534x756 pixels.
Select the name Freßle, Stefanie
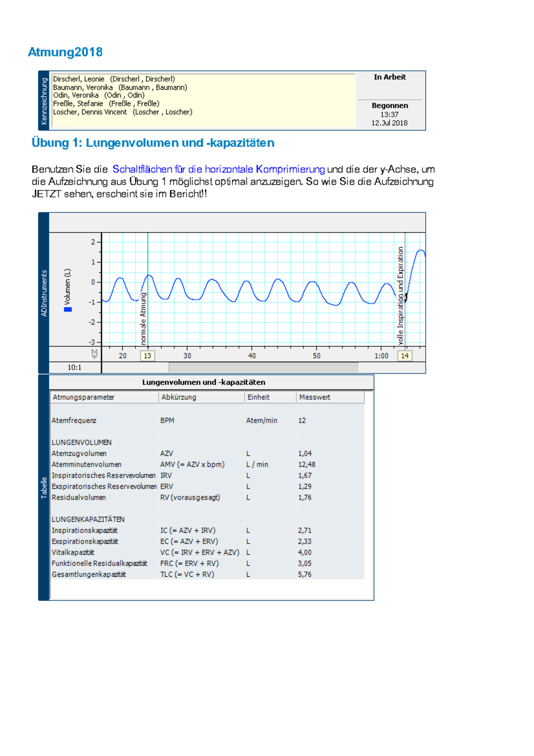[x=78, y=104]
